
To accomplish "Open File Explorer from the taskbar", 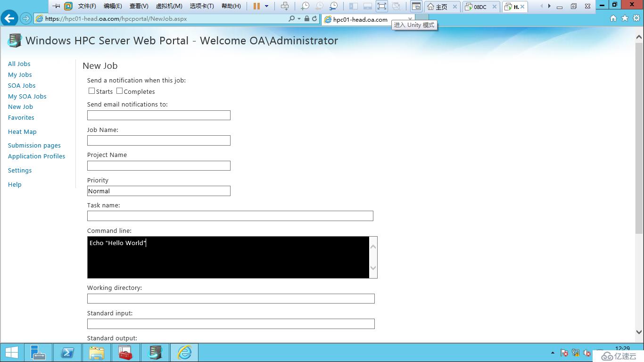I will click(97, 353).
